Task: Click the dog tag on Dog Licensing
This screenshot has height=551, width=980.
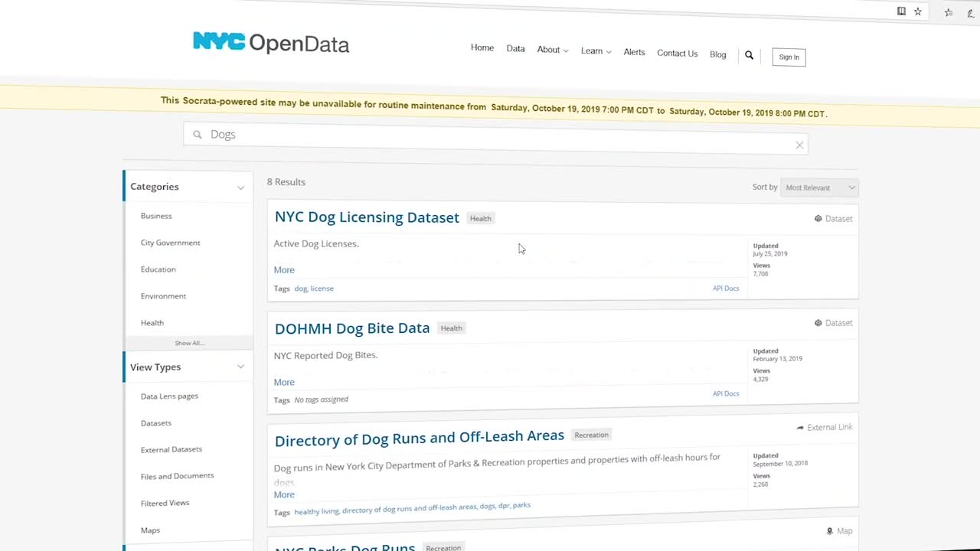Action: pyautogui.click(x=301, y=289)
